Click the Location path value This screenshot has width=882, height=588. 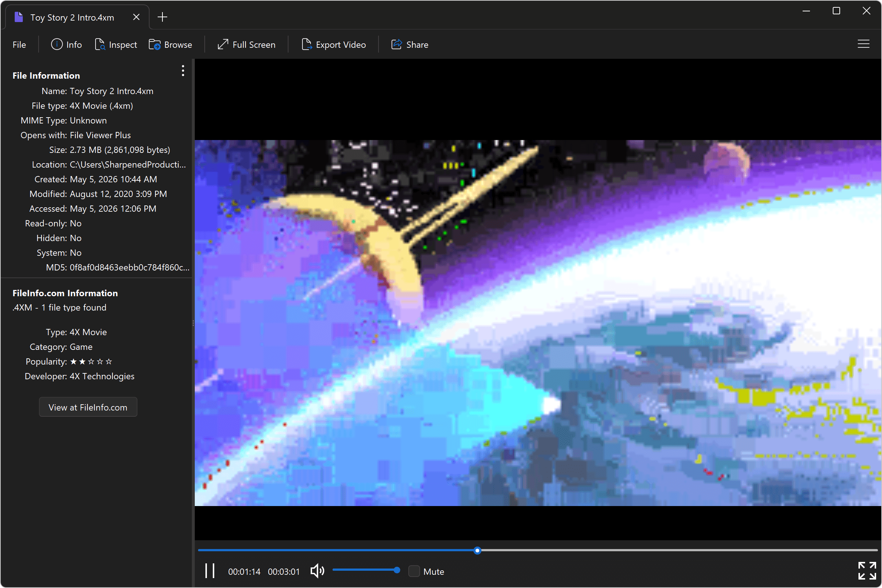128,165
